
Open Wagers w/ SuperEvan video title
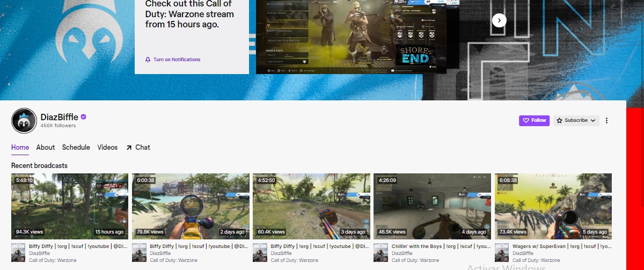click(561, 246)
